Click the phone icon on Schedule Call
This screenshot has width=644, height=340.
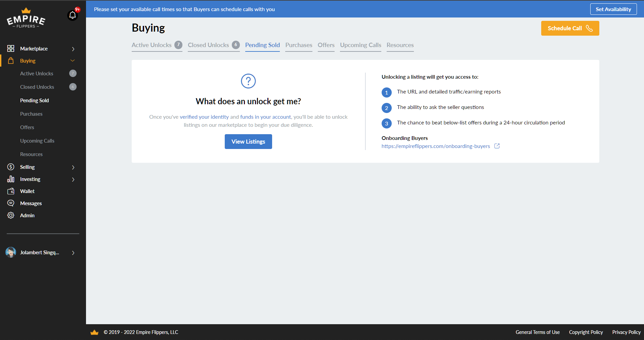589,28
